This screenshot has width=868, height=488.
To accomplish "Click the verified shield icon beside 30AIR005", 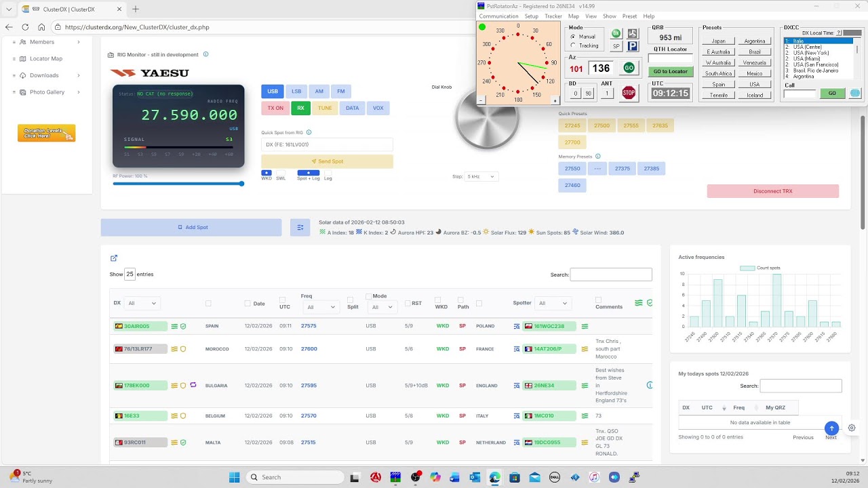I will (183, 326).
